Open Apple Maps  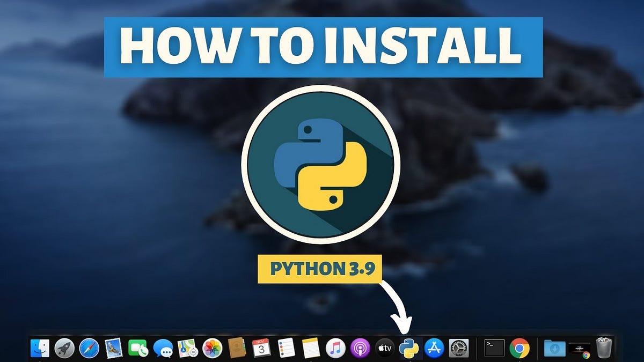pos(187,349)
